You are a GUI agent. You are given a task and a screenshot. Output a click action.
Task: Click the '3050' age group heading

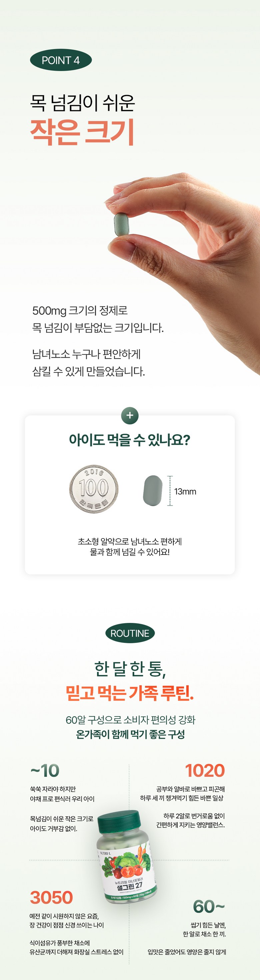(x=51, y=897)
